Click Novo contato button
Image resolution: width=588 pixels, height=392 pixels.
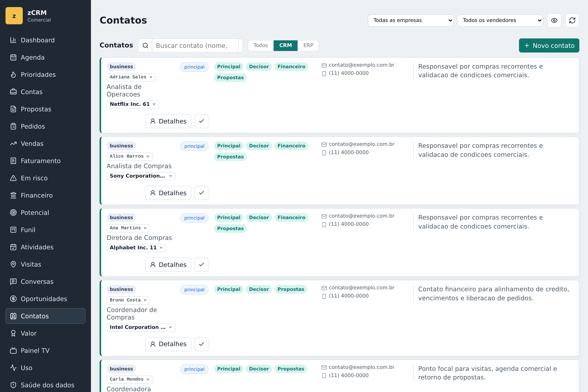pos(549,45)
